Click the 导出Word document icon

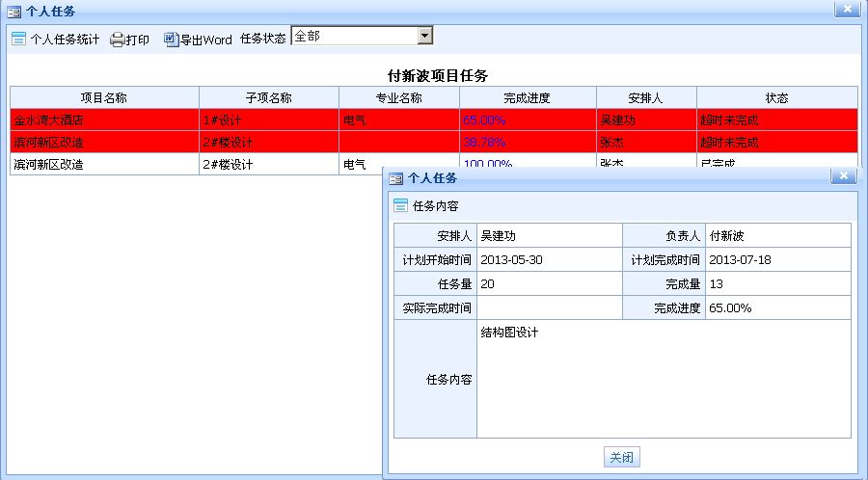(x=171, y=40)
